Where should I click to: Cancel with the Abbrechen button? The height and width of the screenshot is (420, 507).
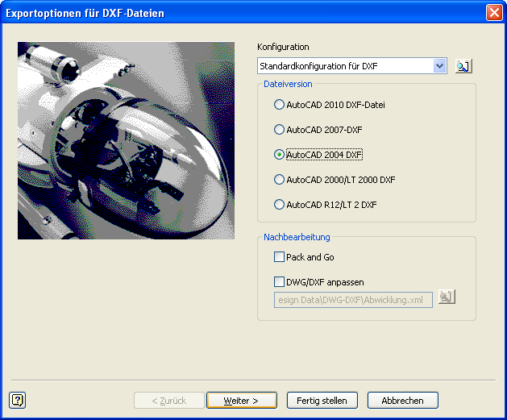[402, 401]
